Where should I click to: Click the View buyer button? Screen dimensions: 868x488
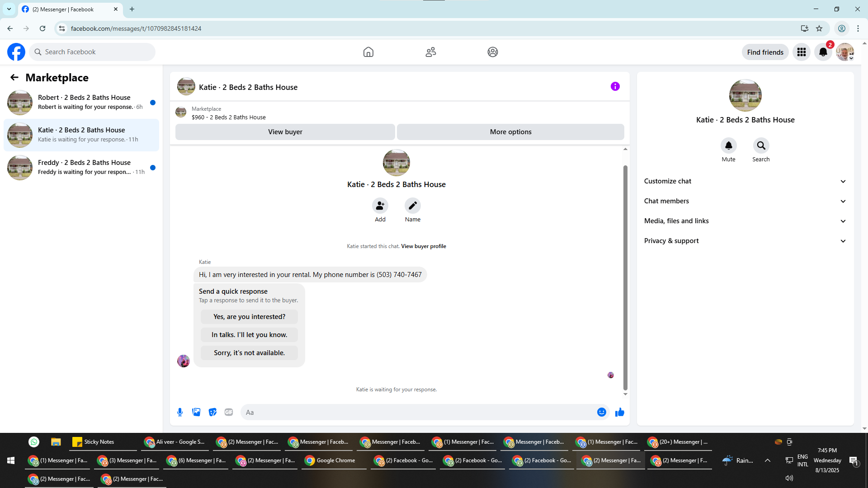285,132
